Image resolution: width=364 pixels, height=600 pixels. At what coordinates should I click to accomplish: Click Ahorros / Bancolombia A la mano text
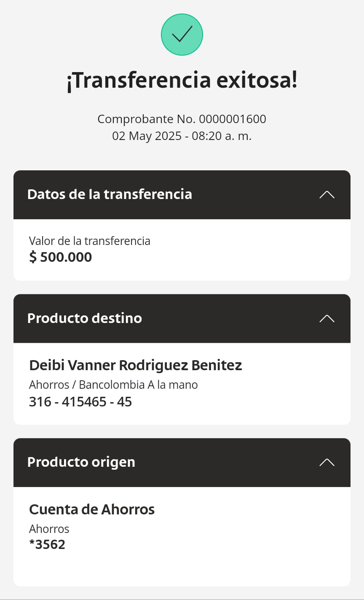click(x=113, y=385)
